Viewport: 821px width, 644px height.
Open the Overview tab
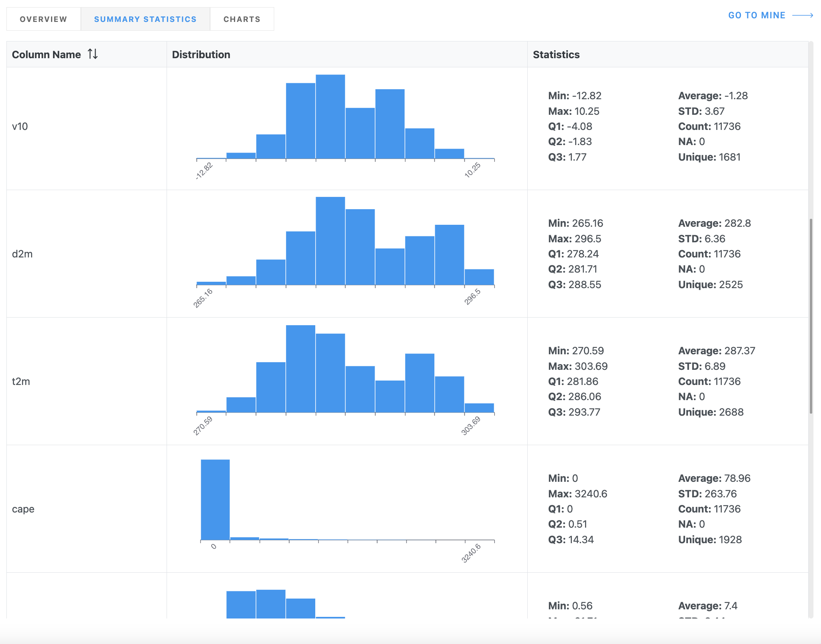point(43,19)
